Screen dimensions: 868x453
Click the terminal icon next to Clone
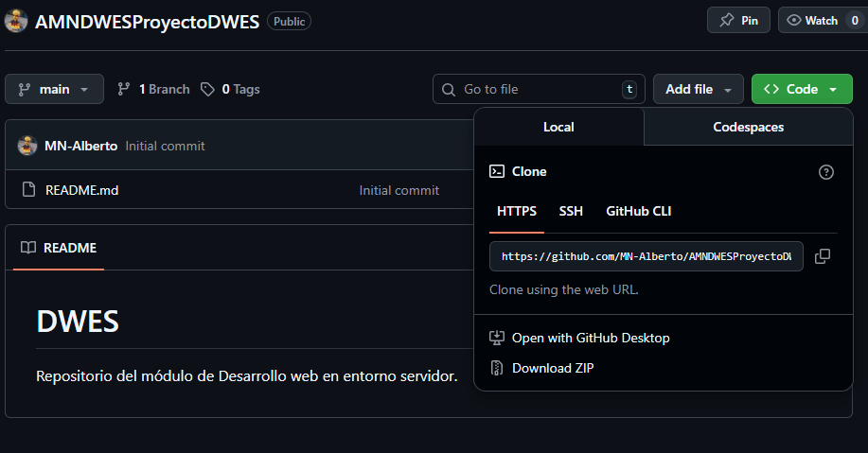pos(497,171)
